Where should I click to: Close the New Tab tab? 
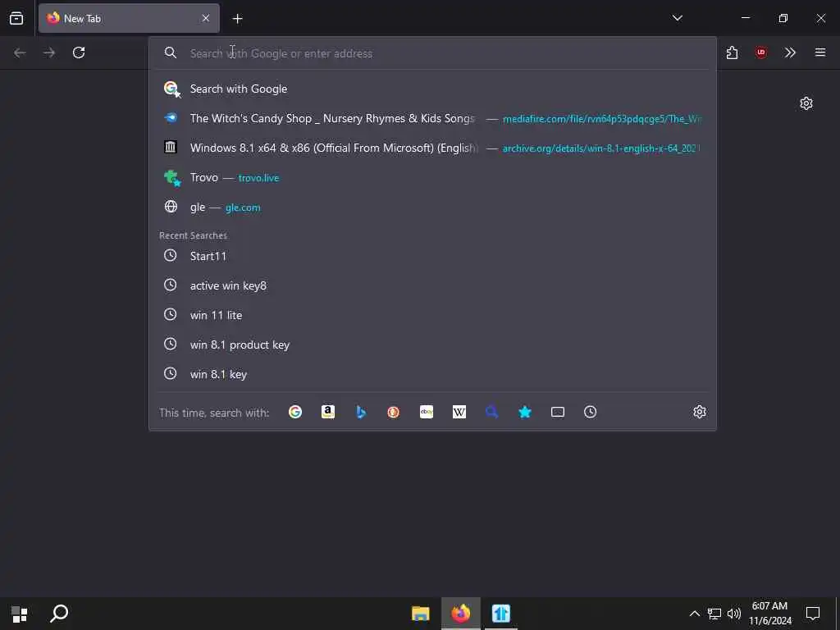click(x=206, y=18)
